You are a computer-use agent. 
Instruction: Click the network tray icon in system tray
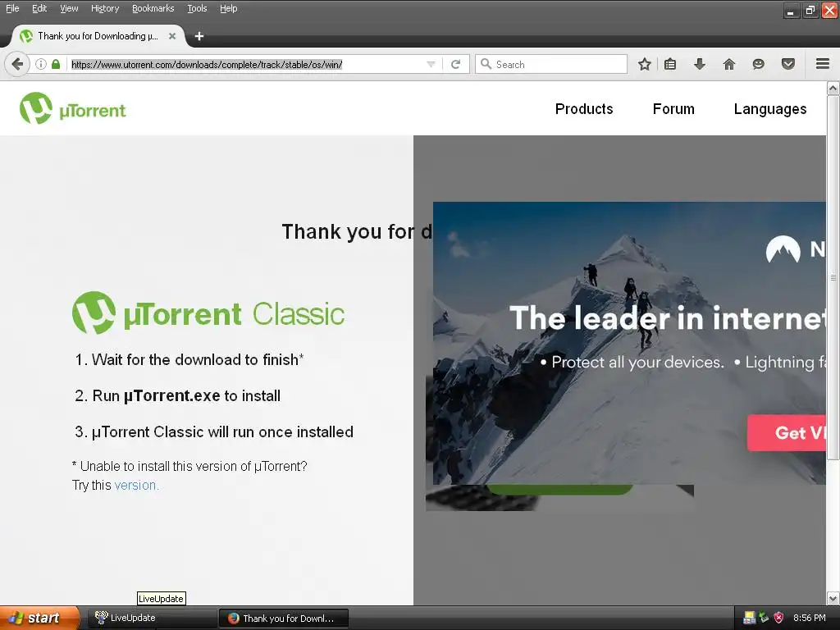[749, 618]
